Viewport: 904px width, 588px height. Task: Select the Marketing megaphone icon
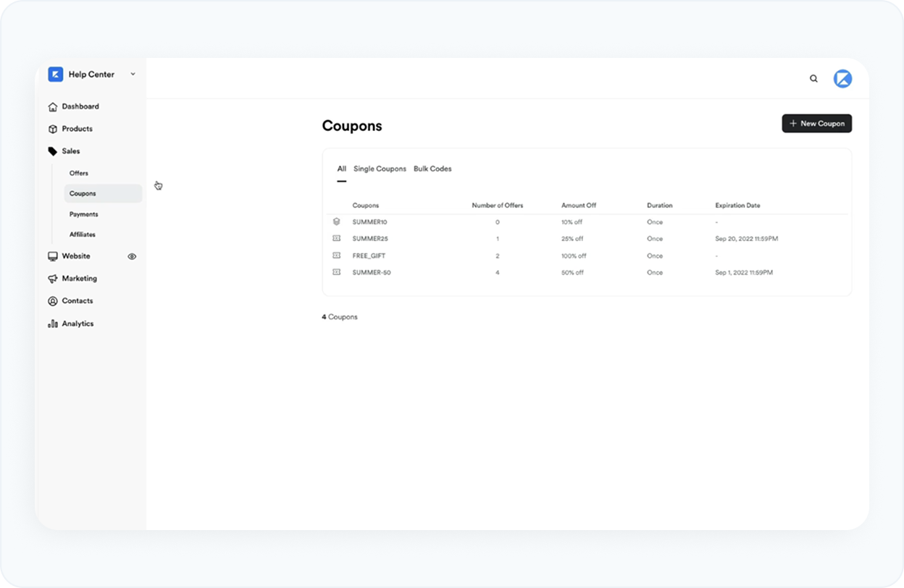point(52,279)
